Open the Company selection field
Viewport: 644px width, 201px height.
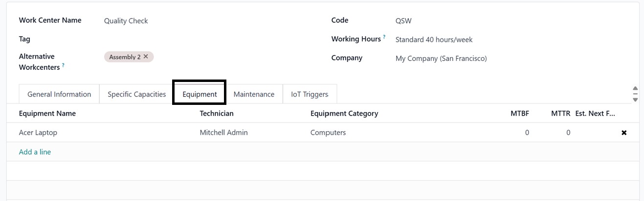pyautogui.click(x=441, y=59)
